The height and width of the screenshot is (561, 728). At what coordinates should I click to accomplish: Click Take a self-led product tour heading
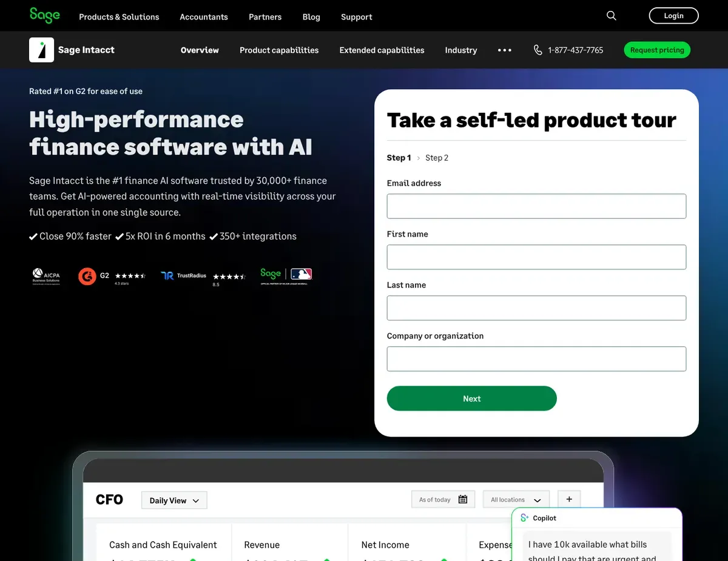tap(531, 120)
